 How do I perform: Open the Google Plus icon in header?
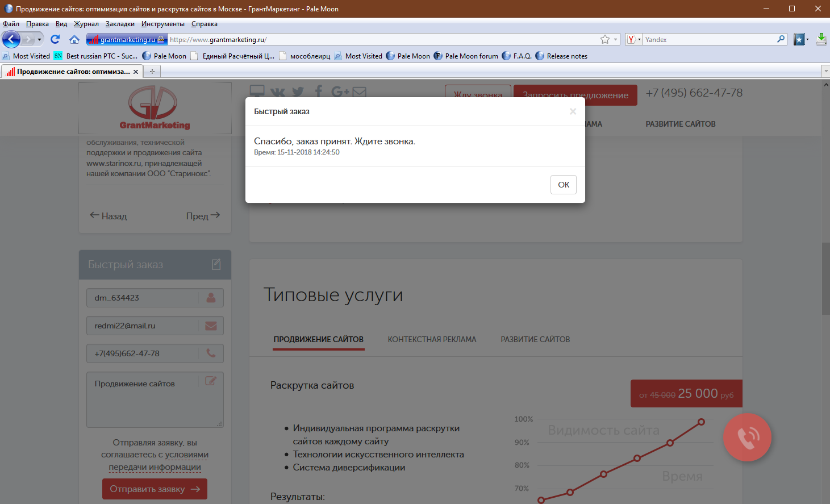click(x=340, y=91)
